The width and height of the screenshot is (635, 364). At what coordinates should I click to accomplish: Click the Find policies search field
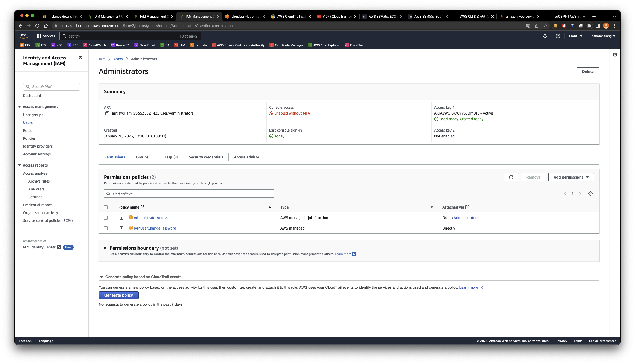189,194
